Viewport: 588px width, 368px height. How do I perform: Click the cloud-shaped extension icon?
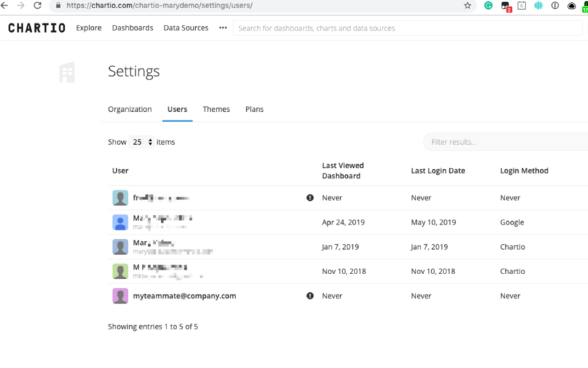point(571,6)
